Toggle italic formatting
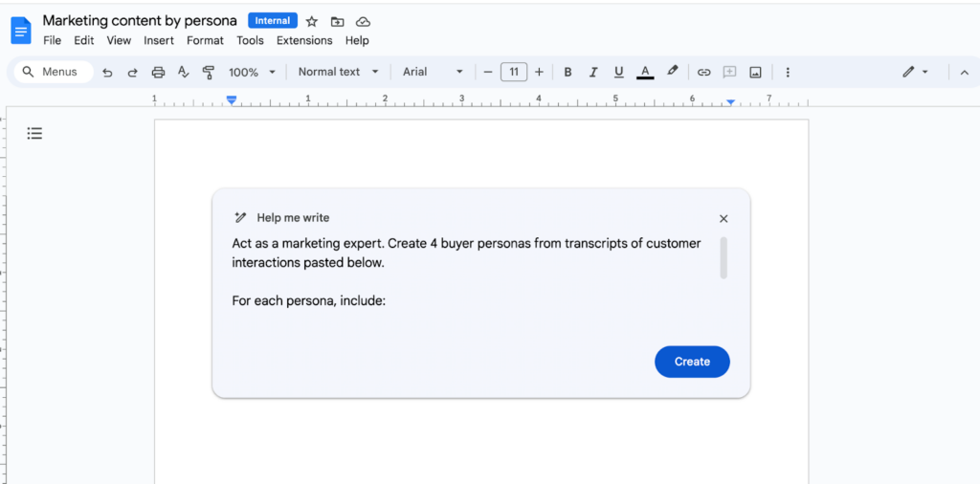Viewport: 980px width, 484px height. coord(593,73)
